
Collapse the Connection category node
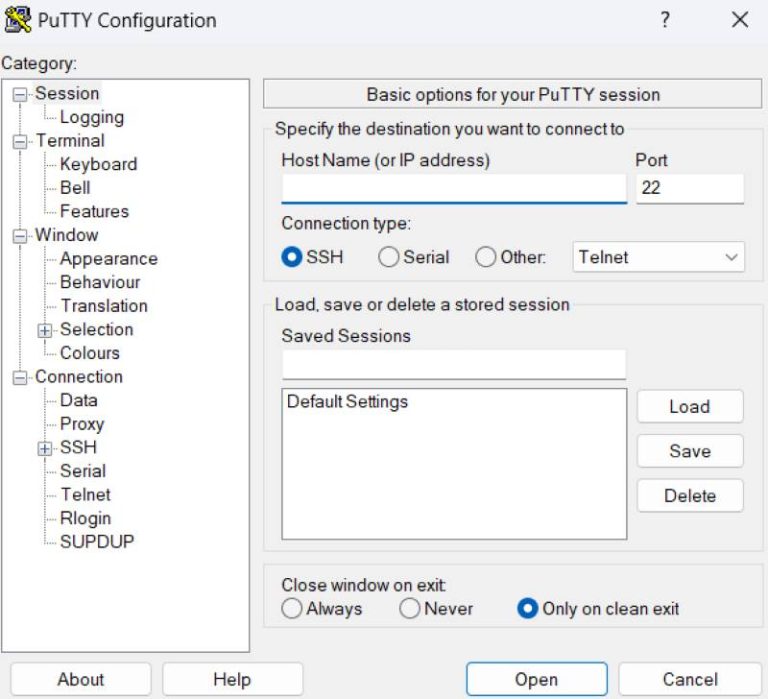[20, 377]
